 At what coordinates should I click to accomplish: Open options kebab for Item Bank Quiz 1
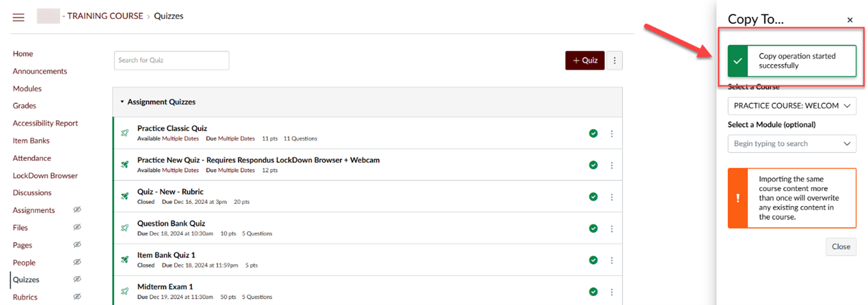[611, 260]
